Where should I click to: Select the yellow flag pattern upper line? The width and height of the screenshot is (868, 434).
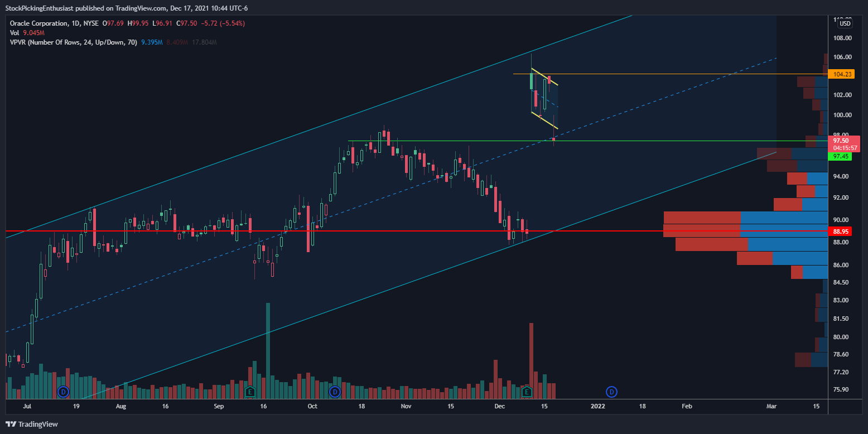click(544, 77)
